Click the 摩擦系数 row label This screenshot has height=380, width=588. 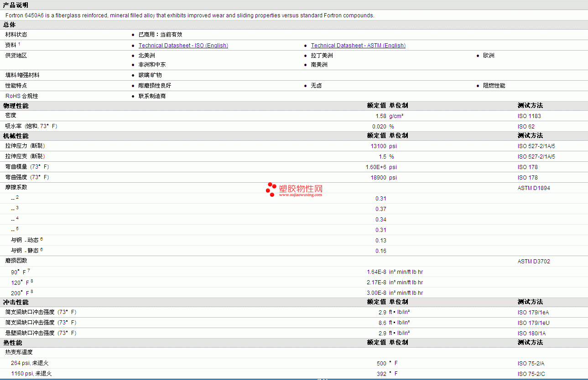(x=16, y=187)
